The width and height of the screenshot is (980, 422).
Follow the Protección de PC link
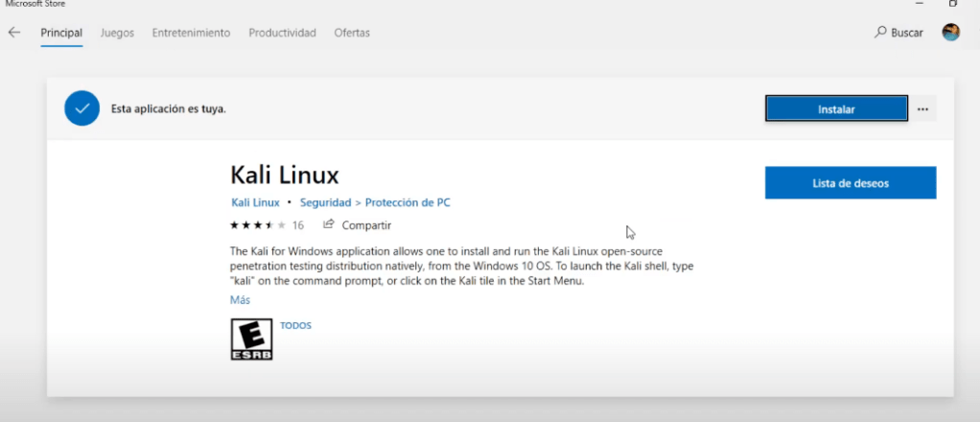click(408, 202)
